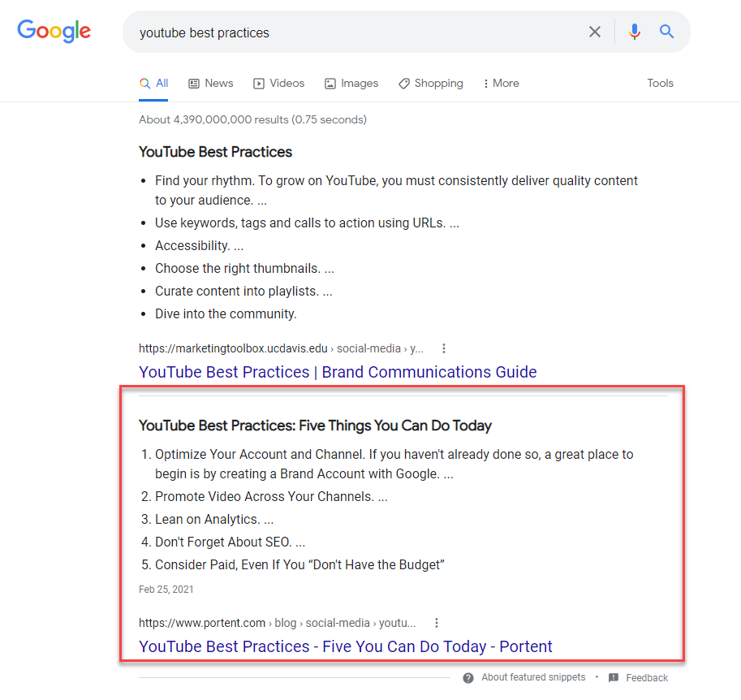Open the News tab newspaper icon
This screenshot has width=741, height=700.
click(192, 83)
